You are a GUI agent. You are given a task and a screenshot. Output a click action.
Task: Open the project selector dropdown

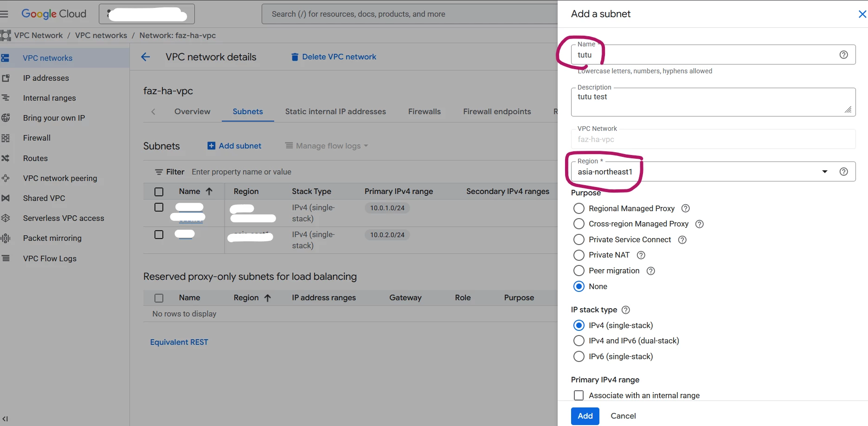[147, 14]
